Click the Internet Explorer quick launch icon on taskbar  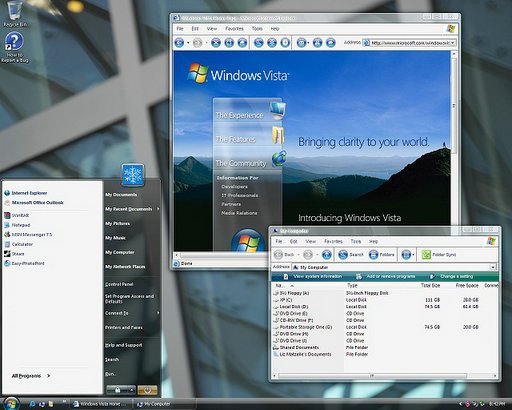click(x=32, y=404)
